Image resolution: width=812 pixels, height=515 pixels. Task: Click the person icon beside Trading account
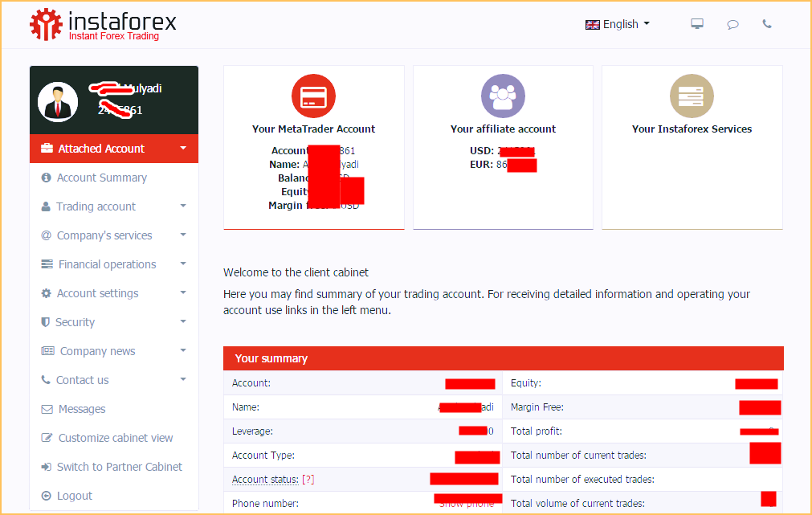(x=46, y=206)
